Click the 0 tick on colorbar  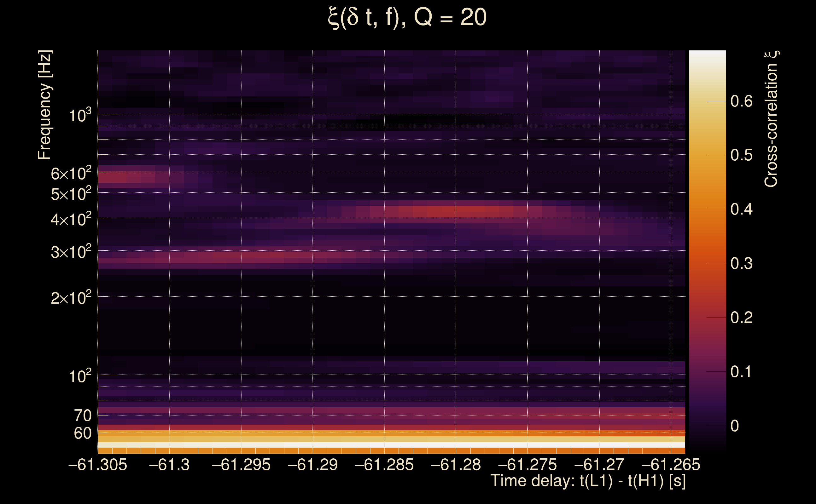click(x=735, y=426)
